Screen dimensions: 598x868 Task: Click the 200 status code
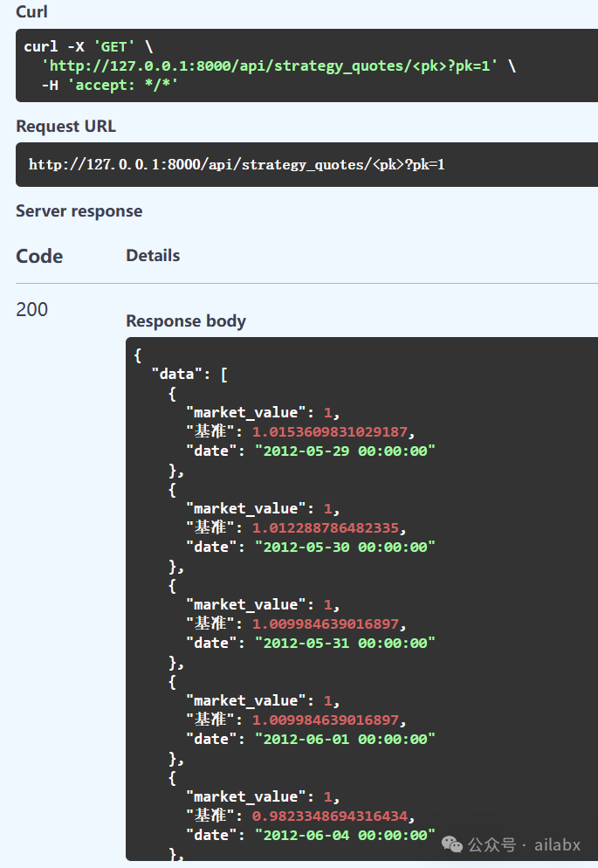coord(31,309)
